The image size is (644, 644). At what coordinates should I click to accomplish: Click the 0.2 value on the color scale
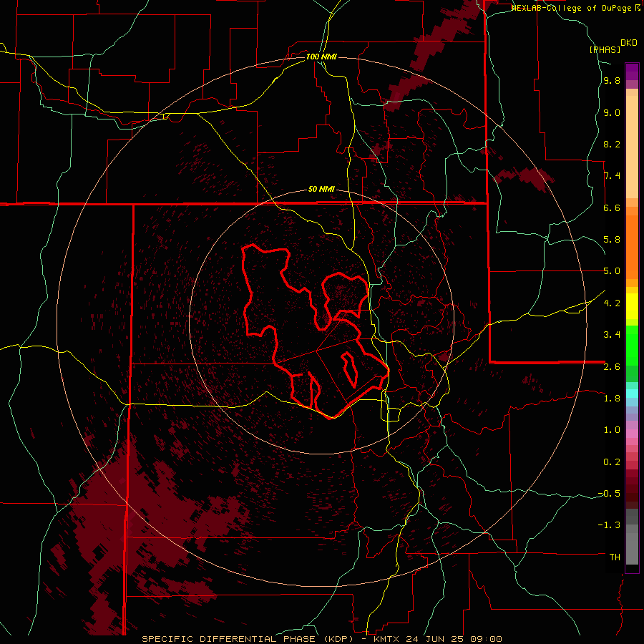612,462
